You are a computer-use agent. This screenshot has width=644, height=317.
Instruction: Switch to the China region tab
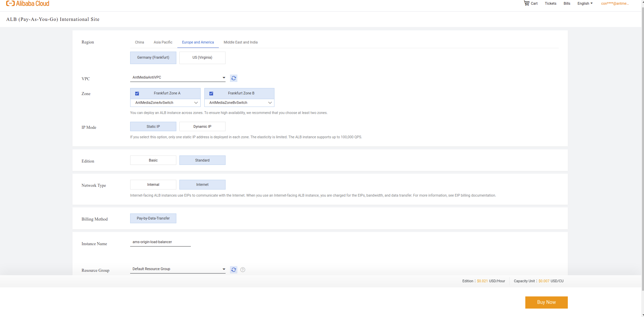139,42
